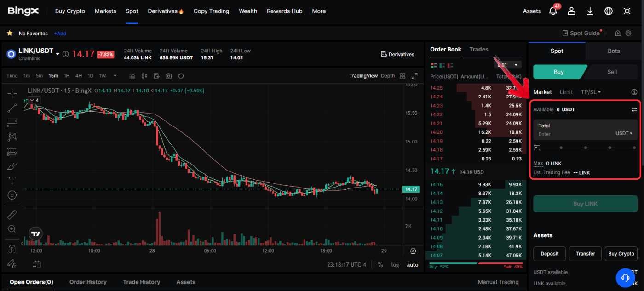Switch order side to Sell

coord(612,72)
